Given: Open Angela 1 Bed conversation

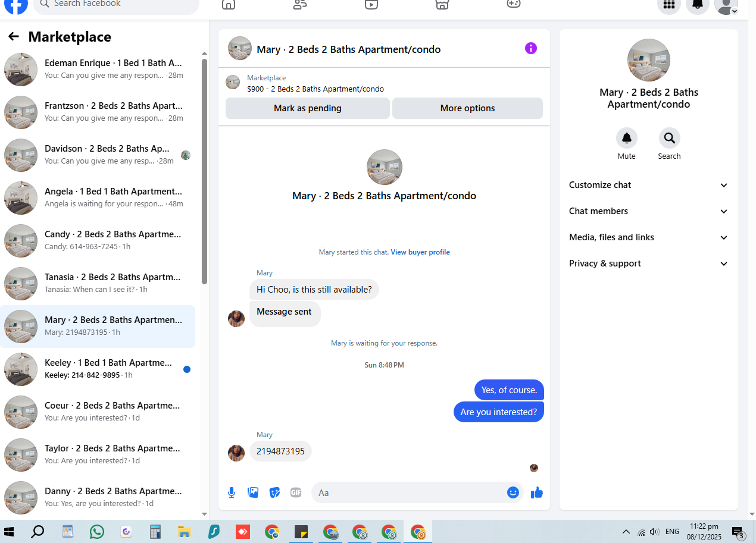Looking at the screenshot, I should (98, 198).
